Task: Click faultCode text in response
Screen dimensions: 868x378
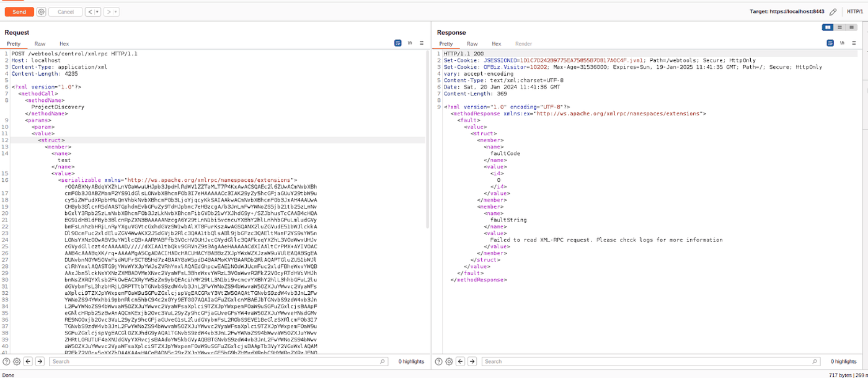Action: [x=505, y=153]
